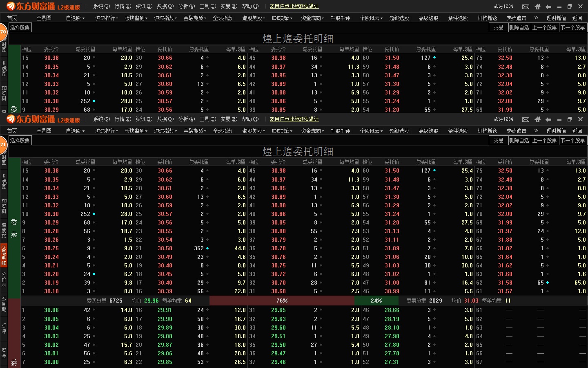Open 全景图 in lower window toolbar
The height and width of the screenshot is (368, 588).
44,131
